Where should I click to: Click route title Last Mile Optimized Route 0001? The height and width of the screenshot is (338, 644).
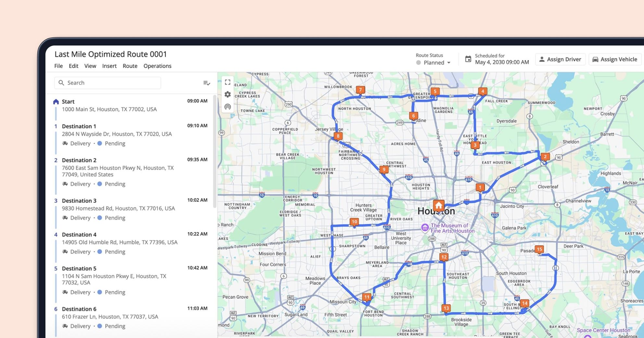[x=110, y=54]
